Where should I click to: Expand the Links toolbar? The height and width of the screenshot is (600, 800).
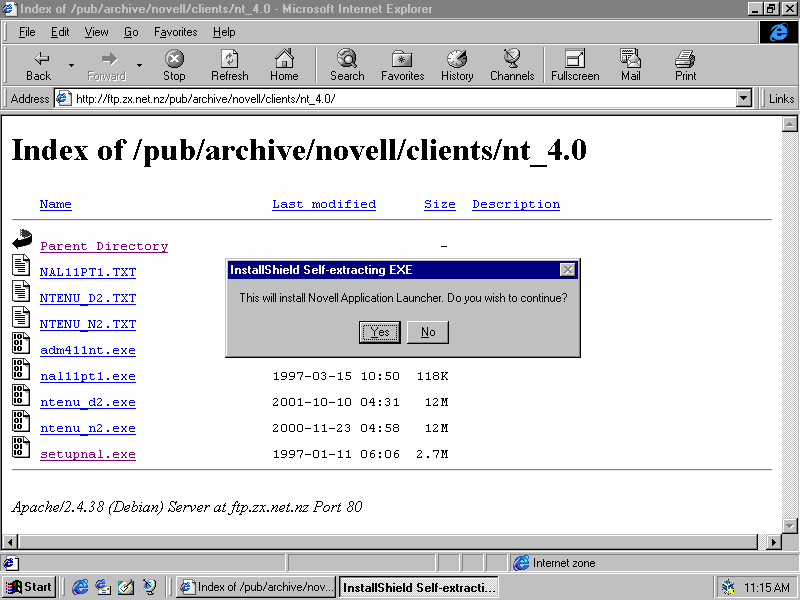point(781,98)
